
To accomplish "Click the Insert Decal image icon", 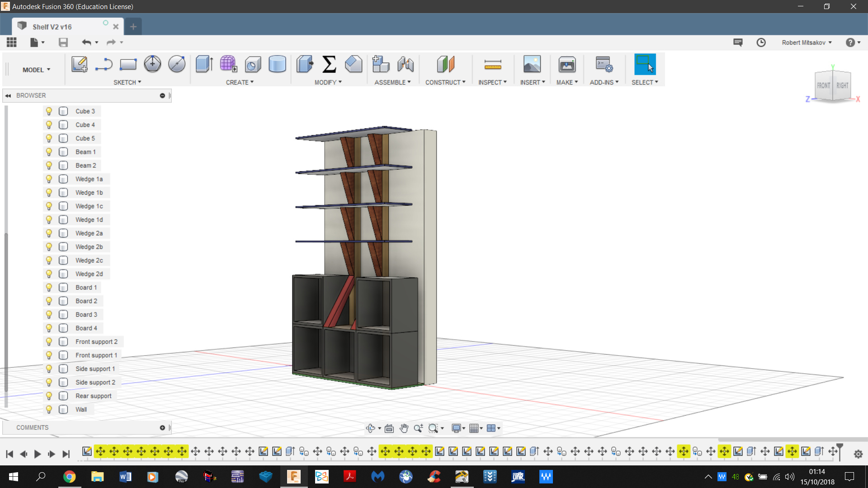I will point(532,64).
